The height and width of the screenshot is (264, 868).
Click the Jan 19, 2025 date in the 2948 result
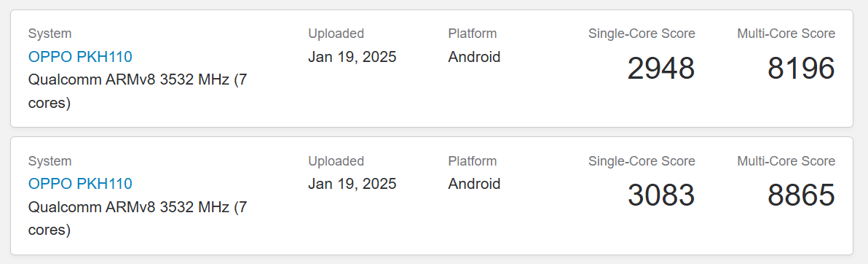click(352, 57)
